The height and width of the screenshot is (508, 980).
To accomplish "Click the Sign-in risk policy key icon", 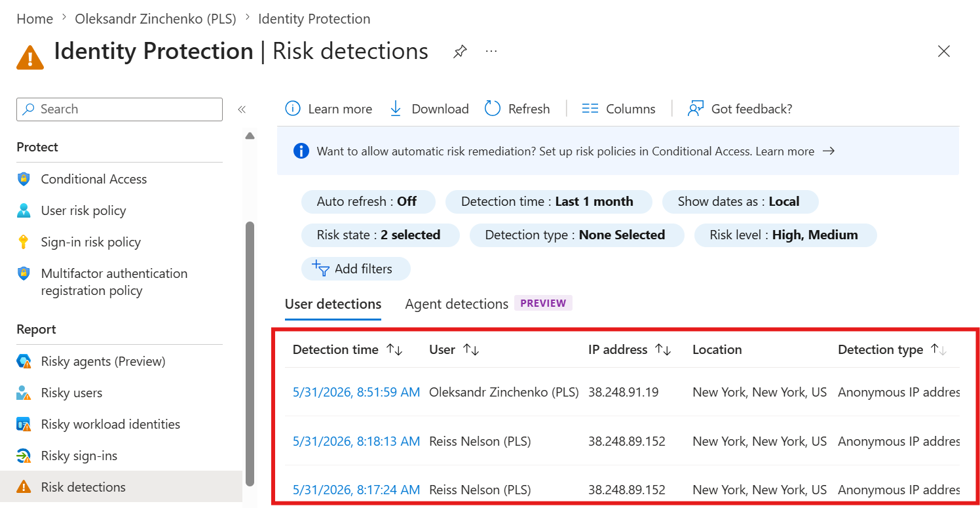I will click(24, 242).
